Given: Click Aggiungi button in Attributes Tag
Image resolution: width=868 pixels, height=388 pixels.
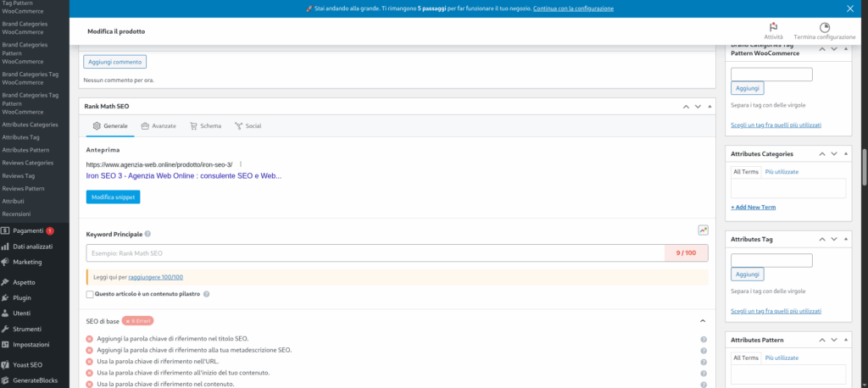Looking at the screenshot, I should (748, 274).
